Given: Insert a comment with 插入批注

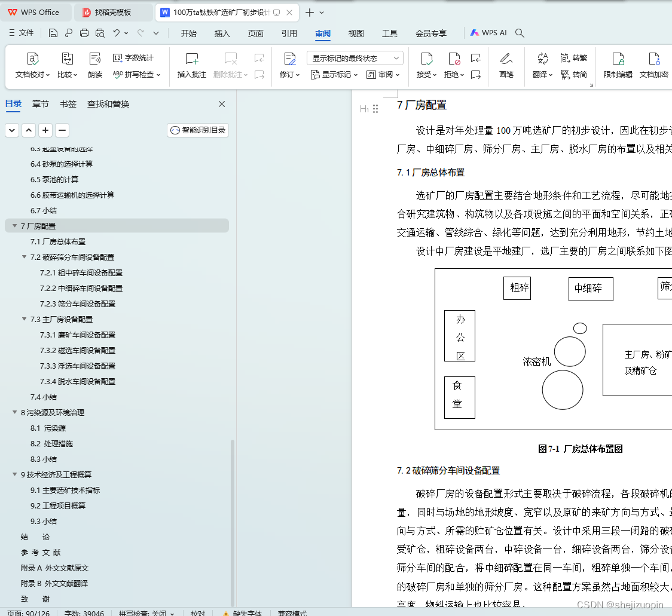Looking at the screenshot, I should click(191, 65).
